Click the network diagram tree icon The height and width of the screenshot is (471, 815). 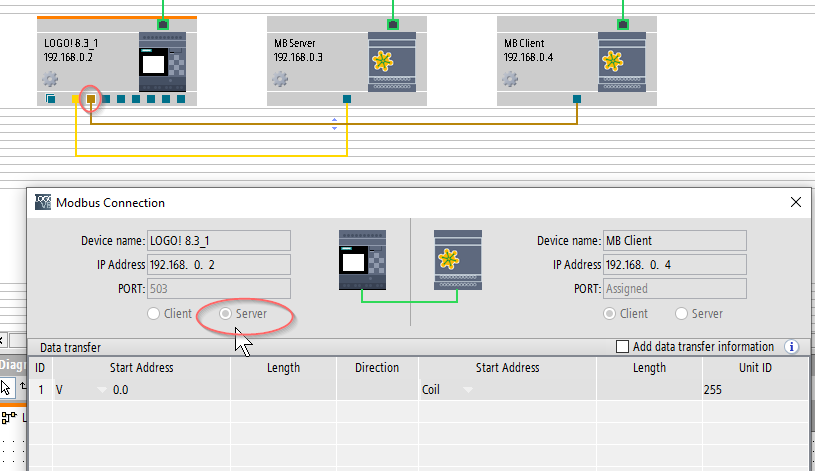9,417
